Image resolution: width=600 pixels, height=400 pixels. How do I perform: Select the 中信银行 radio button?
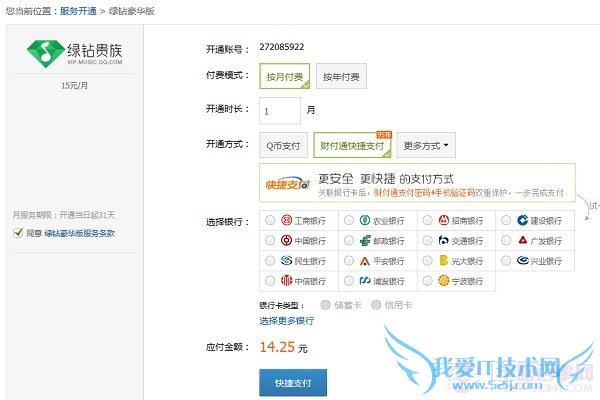click(x=270, y=281)
